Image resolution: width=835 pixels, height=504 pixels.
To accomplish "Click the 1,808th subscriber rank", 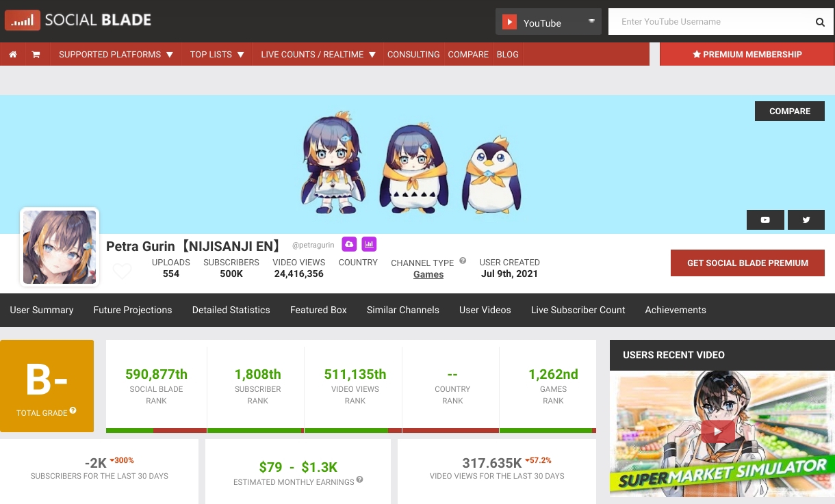I will 258,374.
